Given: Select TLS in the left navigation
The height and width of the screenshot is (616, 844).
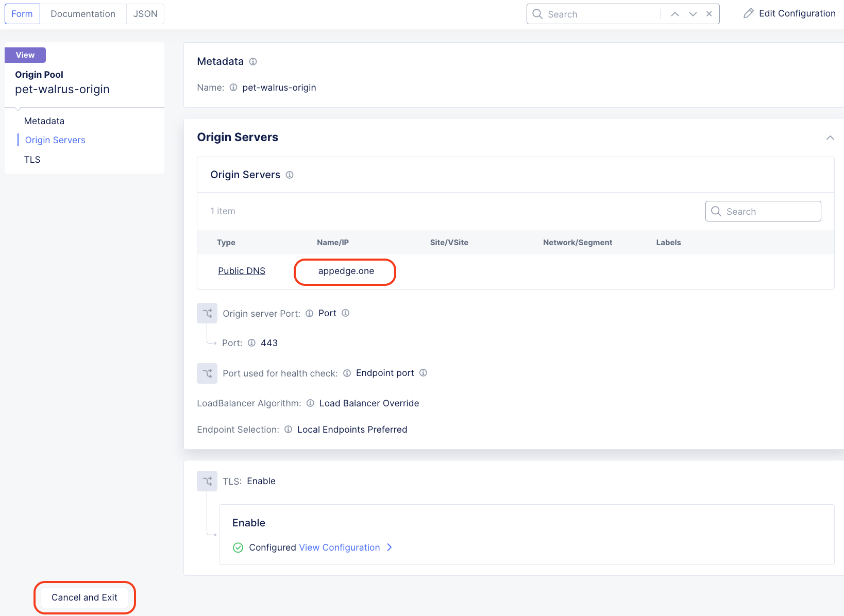Looking at the screenshot, I should point(32,160).
